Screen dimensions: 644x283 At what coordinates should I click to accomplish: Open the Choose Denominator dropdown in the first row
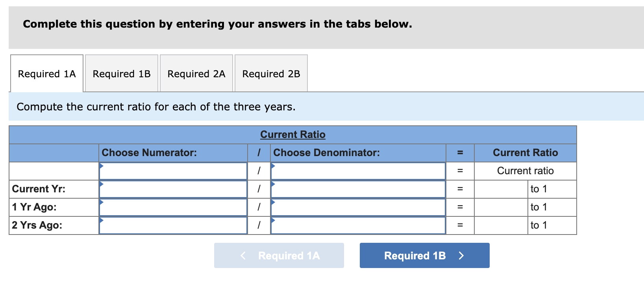pyautogui.click(x=357, y=171)
